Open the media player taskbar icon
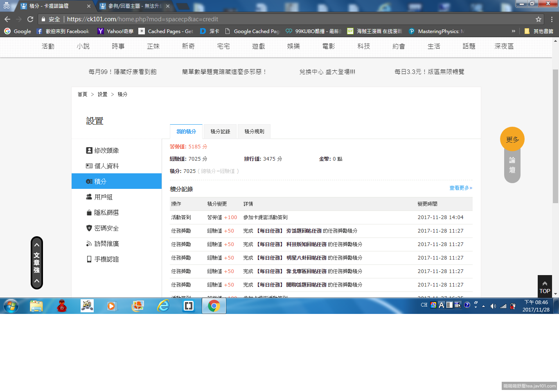This screenshot has width=559, height=392. coord(111,306)
